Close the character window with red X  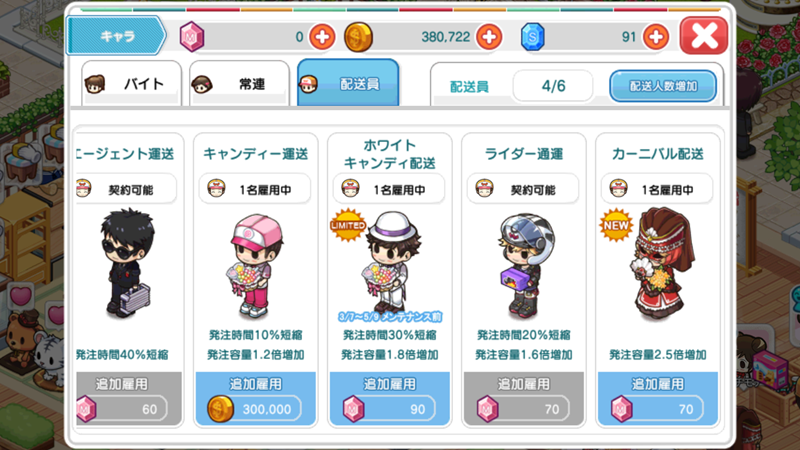coord(704,36)
